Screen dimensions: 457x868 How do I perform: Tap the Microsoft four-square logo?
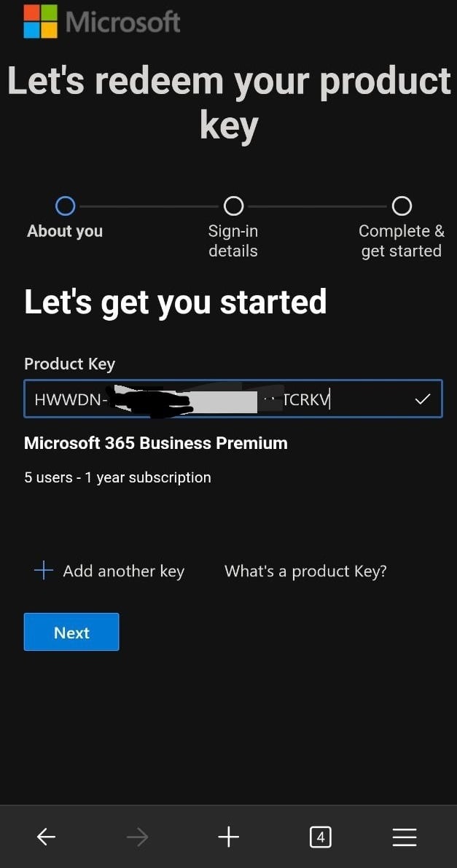tap(40, 21)
